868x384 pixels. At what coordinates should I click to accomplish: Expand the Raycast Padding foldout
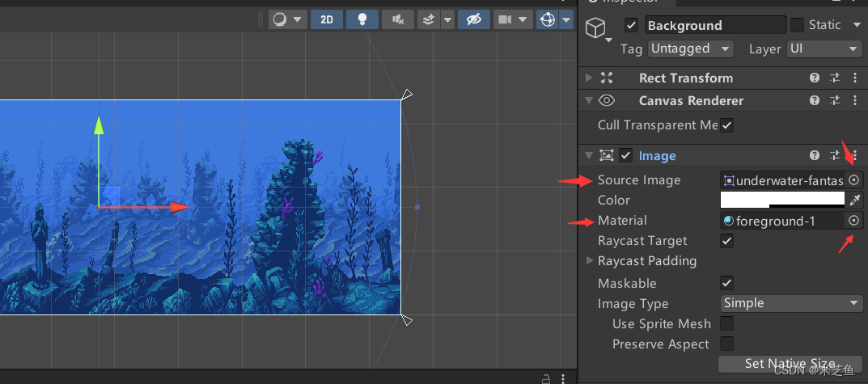coord(590,260)
